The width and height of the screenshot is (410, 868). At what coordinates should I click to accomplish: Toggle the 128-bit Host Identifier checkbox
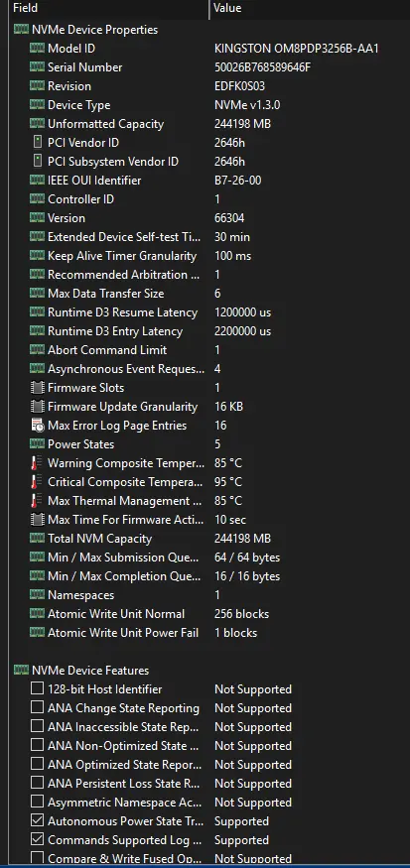37,688
